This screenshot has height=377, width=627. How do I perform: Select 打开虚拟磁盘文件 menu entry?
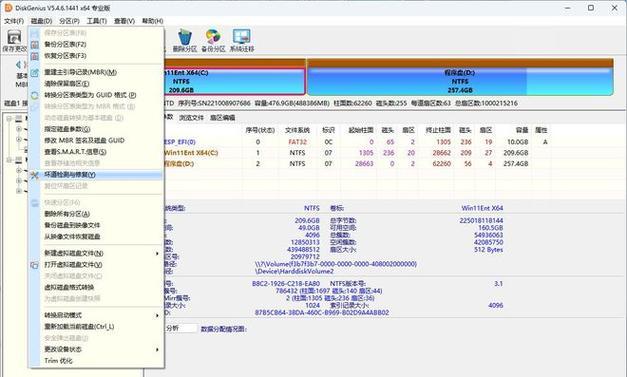pos(96,265)
